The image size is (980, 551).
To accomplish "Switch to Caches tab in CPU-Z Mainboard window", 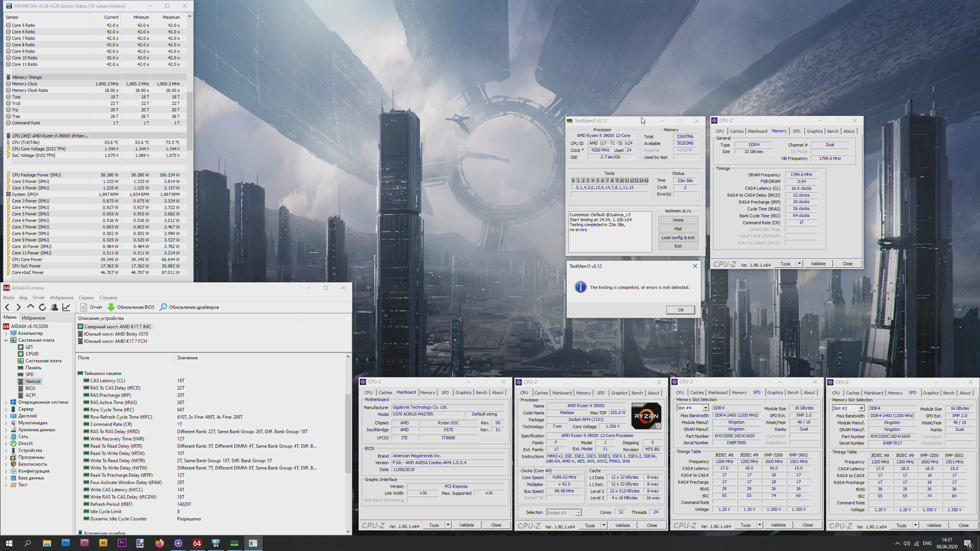I will click(x=385, y=392).
